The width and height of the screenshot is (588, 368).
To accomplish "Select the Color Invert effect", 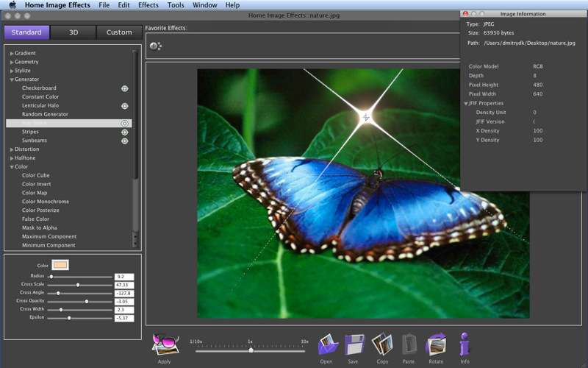I will (x=36, y=184).
